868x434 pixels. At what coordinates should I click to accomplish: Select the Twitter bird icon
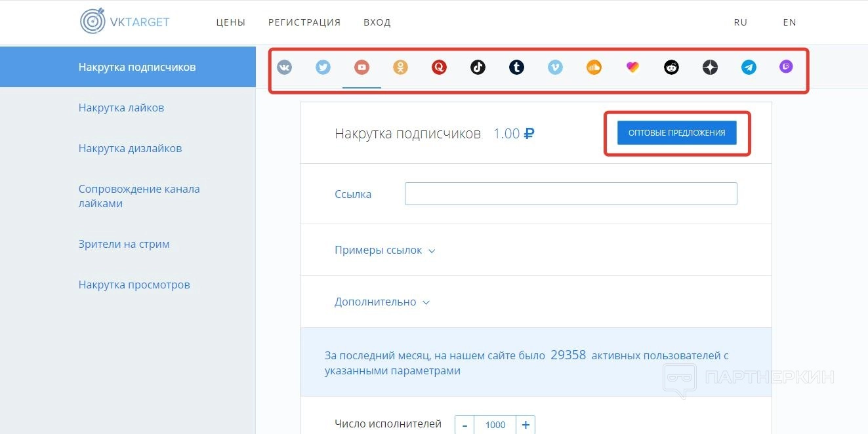323,67
